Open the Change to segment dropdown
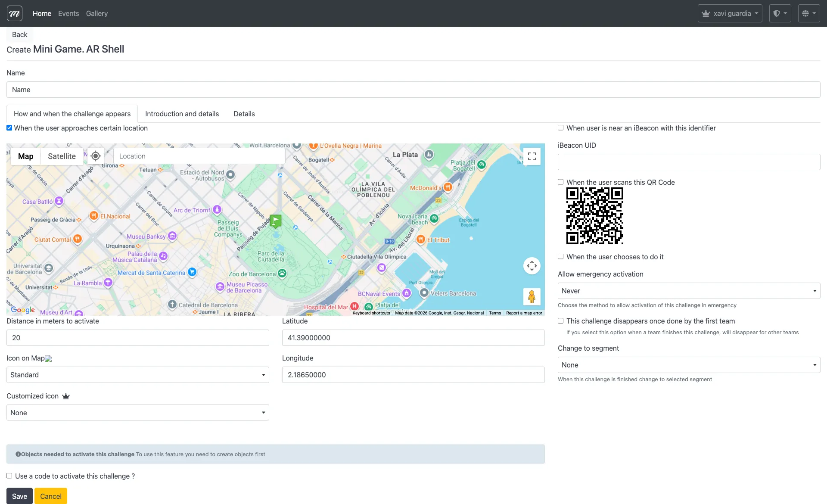 [689, 365]
